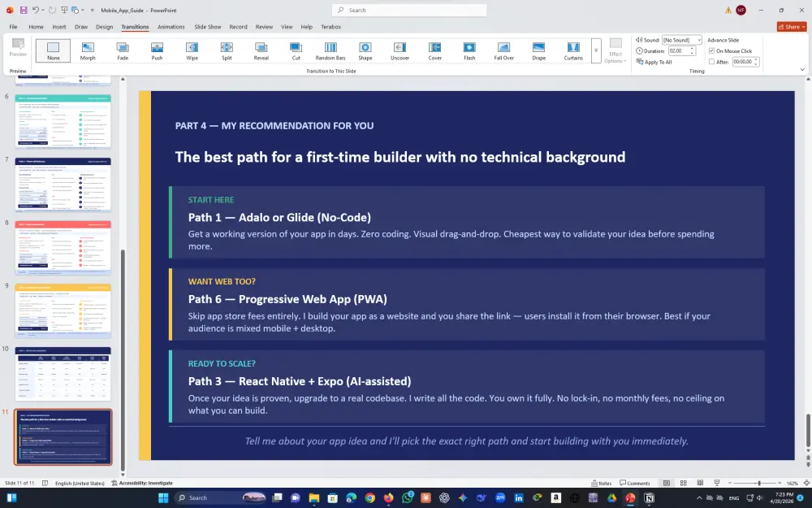
Task: Select the None transition
Action: click(54, 50)
